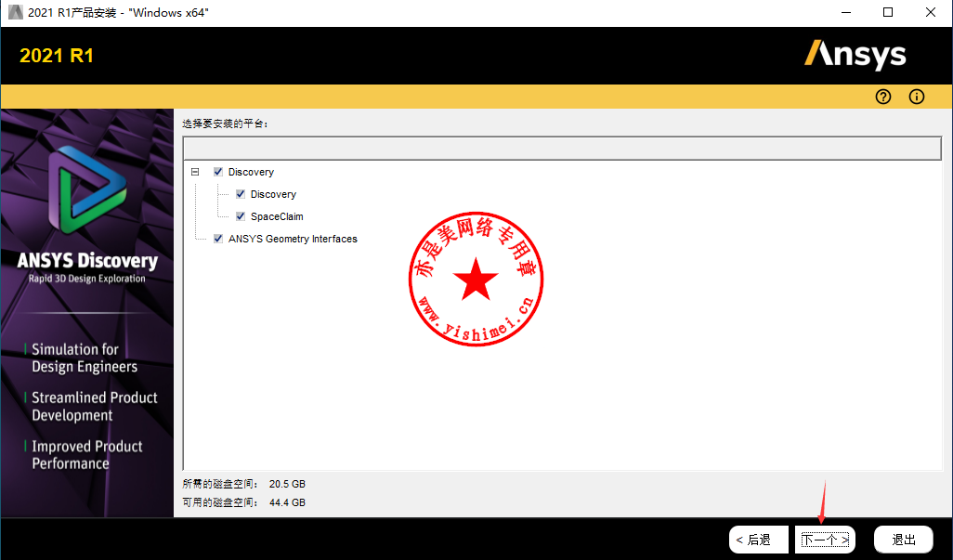
Task: Collapse the Discovery tree node
Action: tap(195, 172)
